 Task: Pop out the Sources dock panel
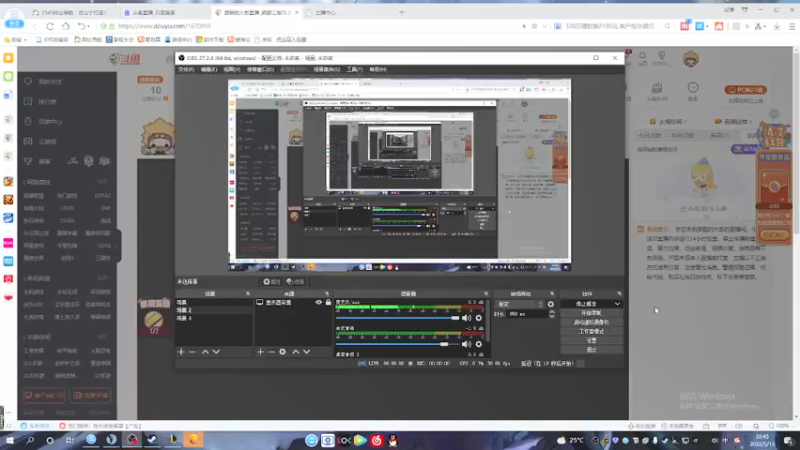[327, 294]
